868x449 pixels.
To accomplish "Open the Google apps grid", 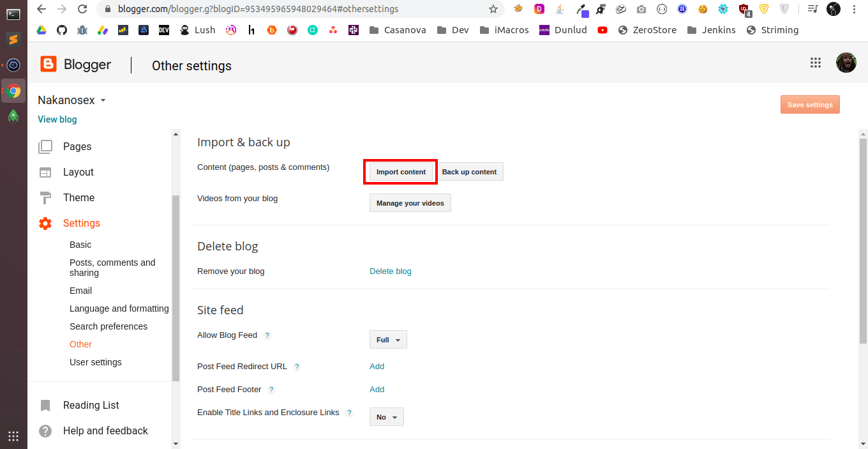I will pyautogui.click(x=815, y=63).
